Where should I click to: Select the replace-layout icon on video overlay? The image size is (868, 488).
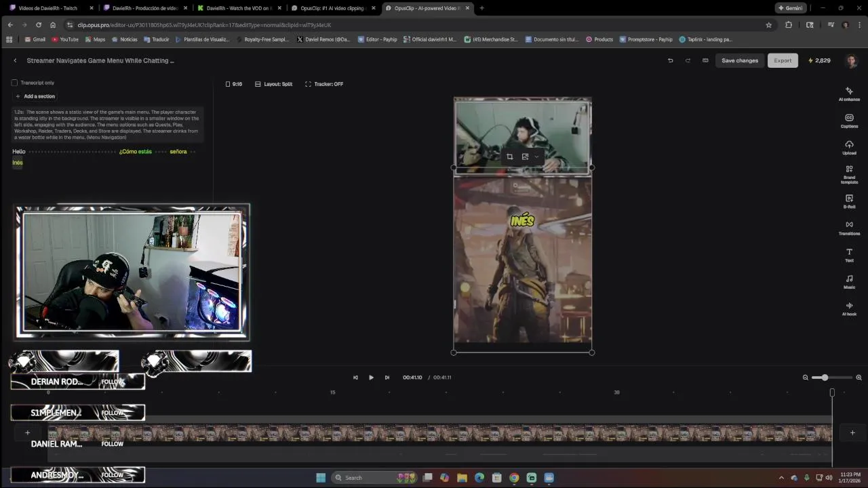tap(525, 157)
